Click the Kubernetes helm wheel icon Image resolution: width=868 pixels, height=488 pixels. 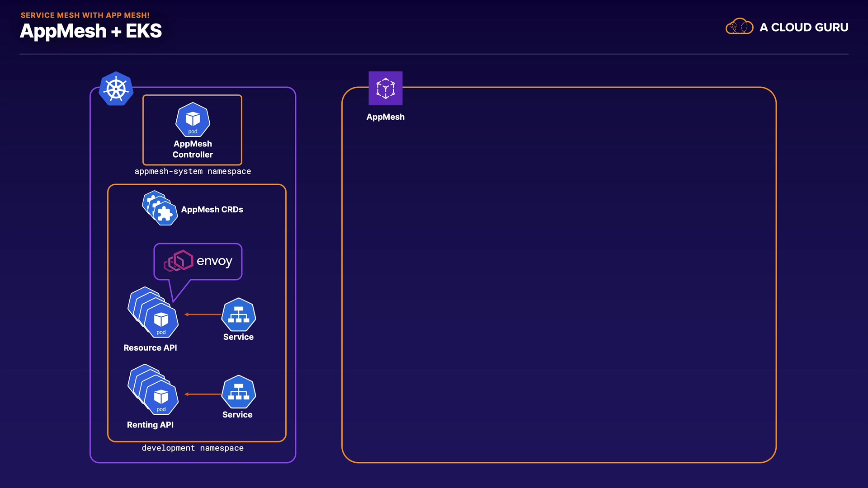coord(116,89)
